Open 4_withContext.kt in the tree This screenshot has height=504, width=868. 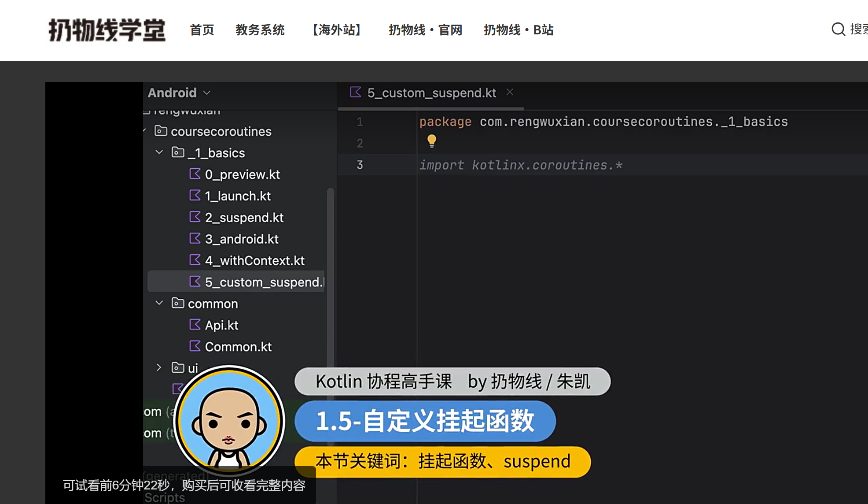(x=255, y=261)
